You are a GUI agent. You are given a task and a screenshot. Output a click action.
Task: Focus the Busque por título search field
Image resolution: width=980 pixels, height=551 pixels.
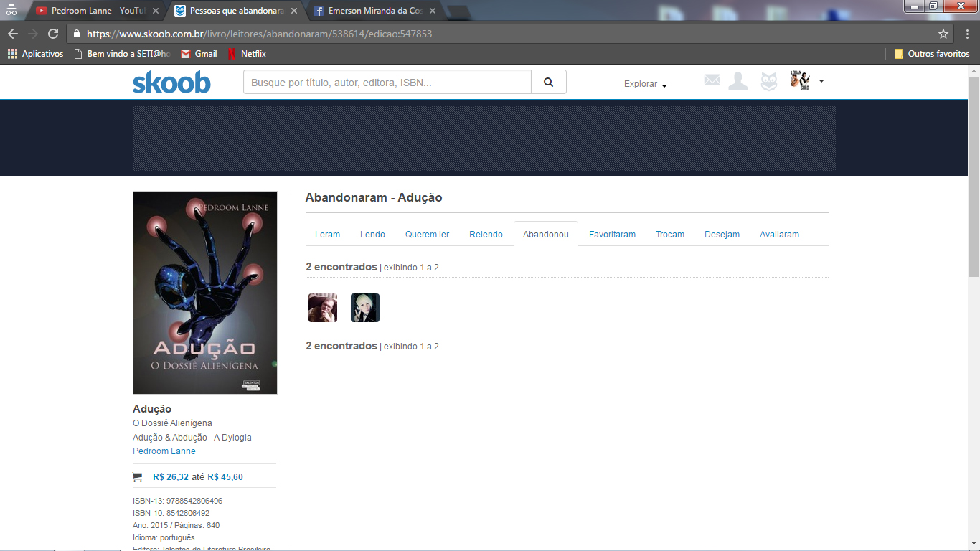[x=387, y=82]
